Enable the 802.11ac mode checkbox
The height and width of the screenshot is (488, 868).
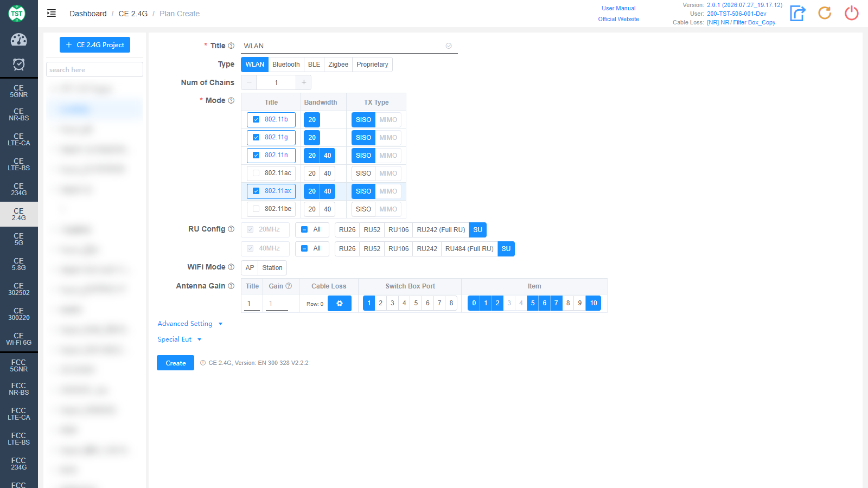tap(256, 173)
